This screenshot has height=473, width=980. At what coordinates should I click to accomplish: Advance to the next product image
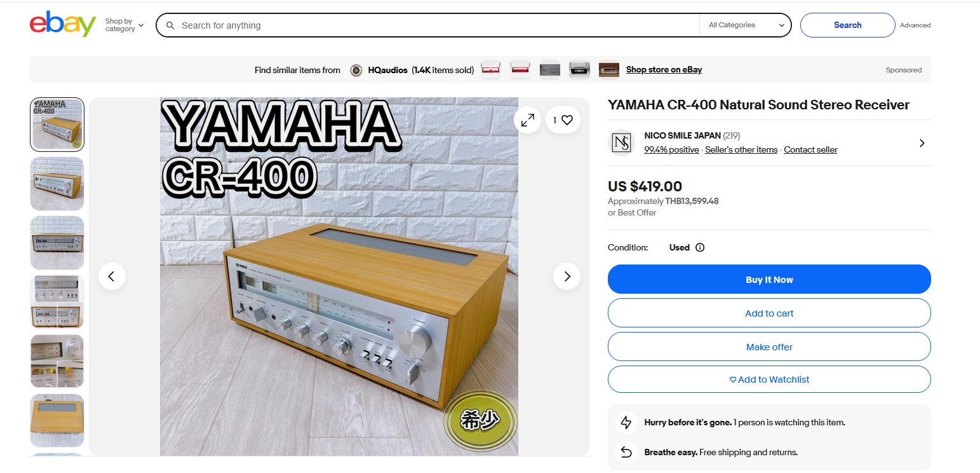[567, 276]
